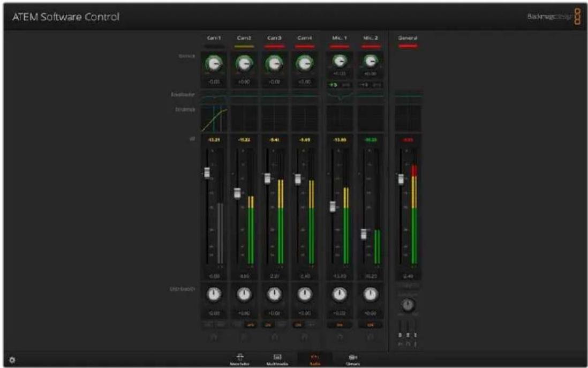588x368 pixels.
Task: Open settings with the gear icon
Action: (x=12, y=360)
